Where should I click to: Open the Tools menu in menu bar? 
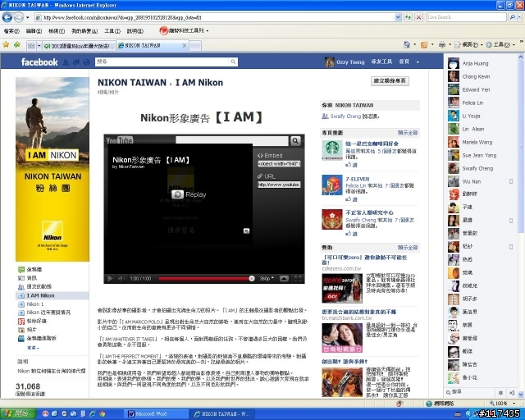click(x=112, y=31)
